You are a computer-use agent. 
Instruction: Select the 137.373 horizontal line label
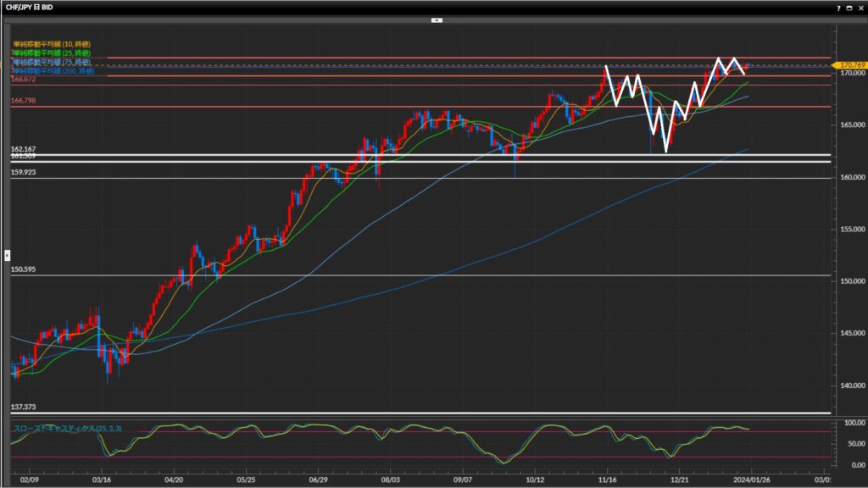tap(23, 407)
